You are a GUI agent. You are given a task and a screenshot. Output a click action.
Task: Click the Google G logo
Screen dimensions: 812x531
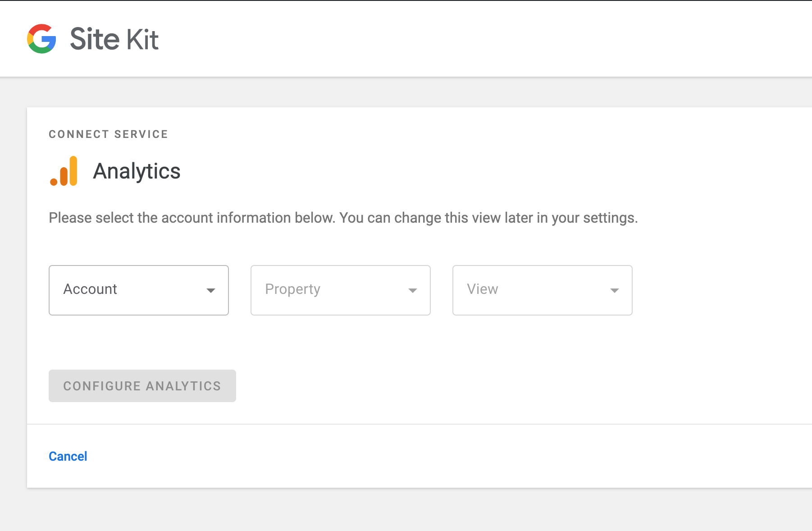(x=41, y=39)
